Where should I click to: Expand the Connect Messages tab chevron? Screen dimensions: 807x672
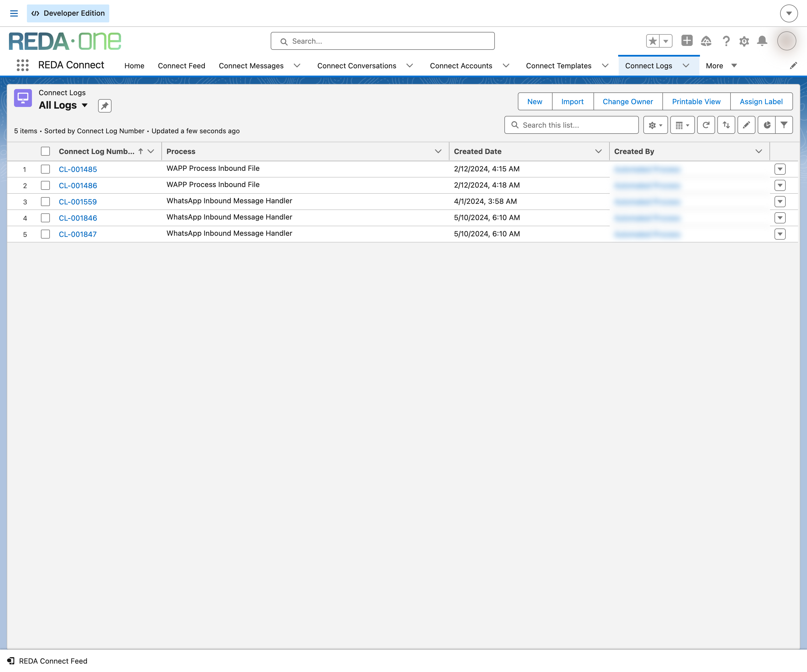[297, 66]
